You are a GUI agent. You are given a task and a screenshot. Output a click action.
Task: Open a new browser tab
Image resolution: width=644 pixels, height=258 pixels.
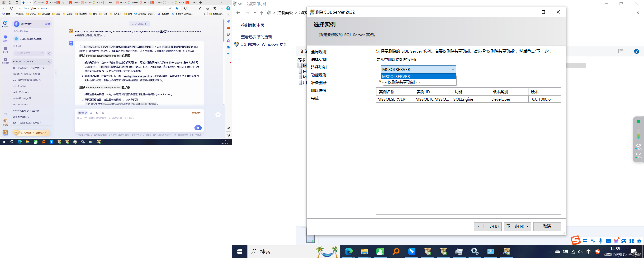coord(200,3)
